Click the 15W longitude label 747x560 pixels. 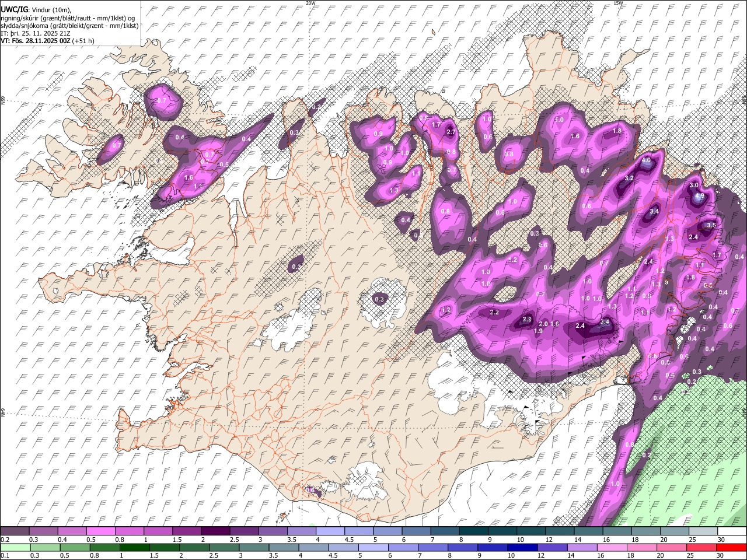tap(618, 3)
